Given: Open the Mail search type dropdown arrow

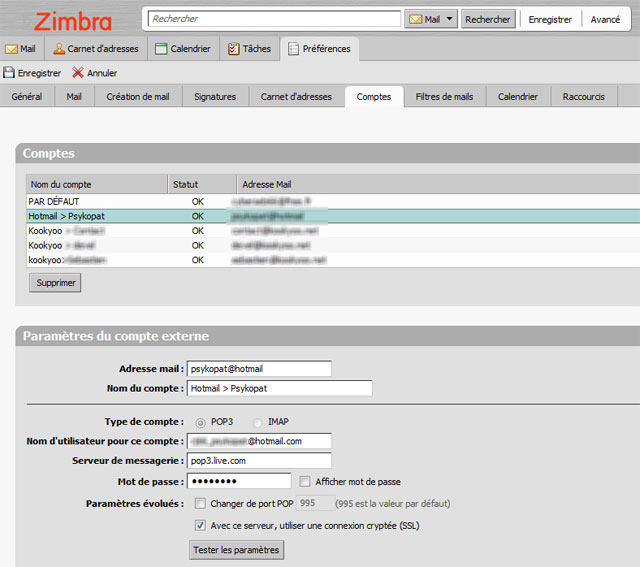Looking at the screenshot, I should coord(449,19).
